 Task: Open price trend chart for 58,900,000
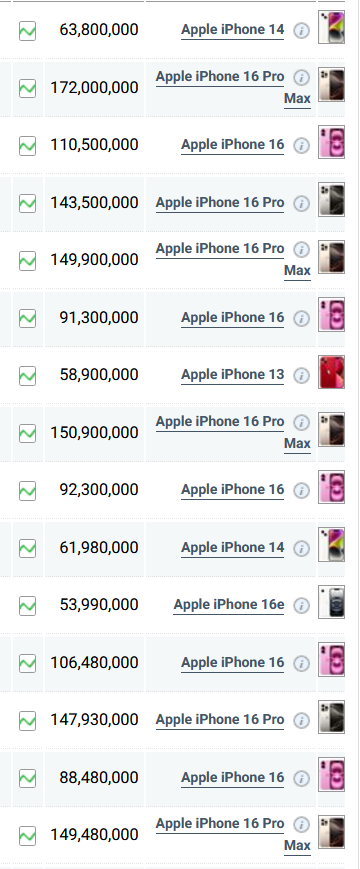pos(27,376)
